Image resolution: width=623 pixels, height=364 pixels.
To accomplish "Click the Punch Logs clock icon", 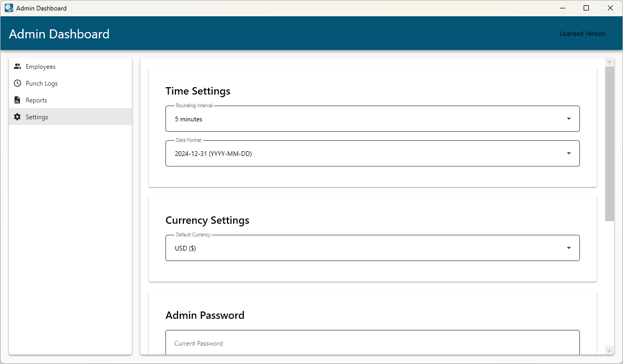I will (x=17, y=84).
